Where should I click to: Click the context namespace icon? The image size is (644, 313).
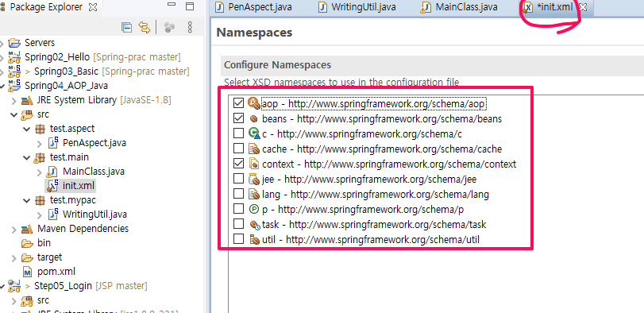tap(254, 164)
